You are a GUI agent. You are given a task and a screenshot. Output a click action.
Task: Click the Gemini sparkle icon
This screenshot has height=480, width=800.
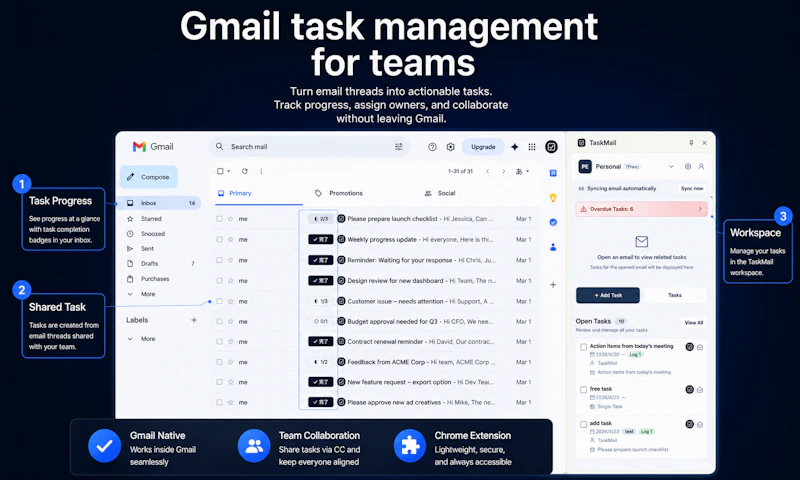point(514,147)
